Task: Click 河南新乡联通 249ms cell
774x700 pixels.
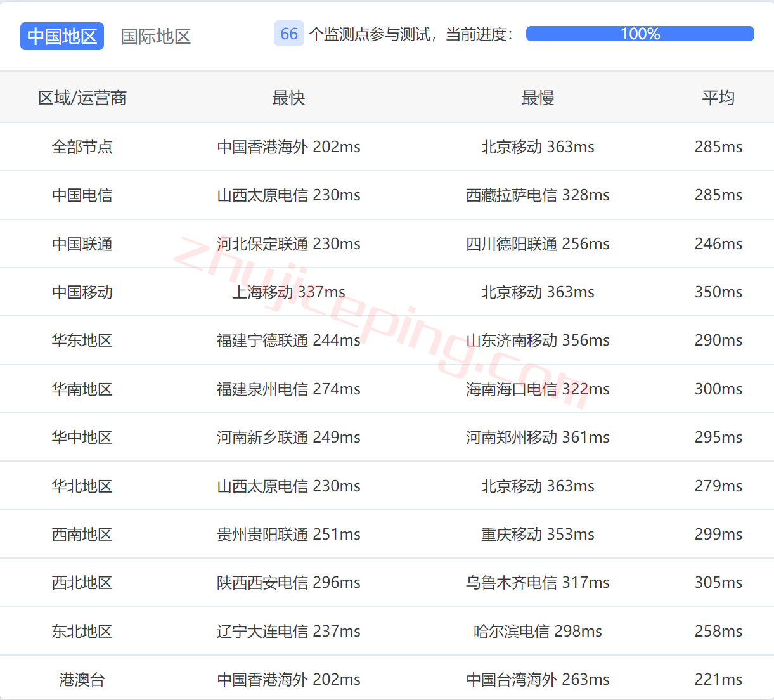Action: click(x=288, y=437)
